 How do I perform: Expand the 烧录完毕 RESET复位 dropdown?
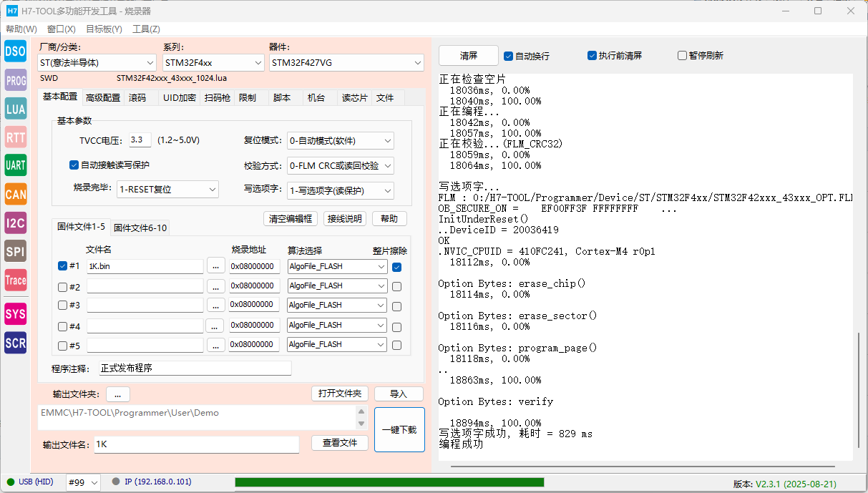(x=167, y=190)
